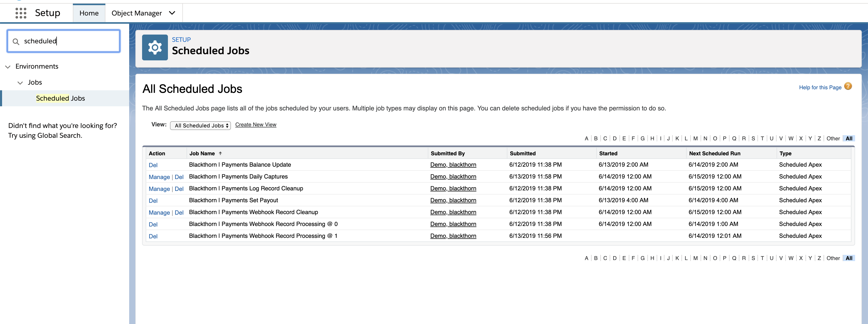
Task: Manage the Payments Daily Captures job
Action: (159, 177)
